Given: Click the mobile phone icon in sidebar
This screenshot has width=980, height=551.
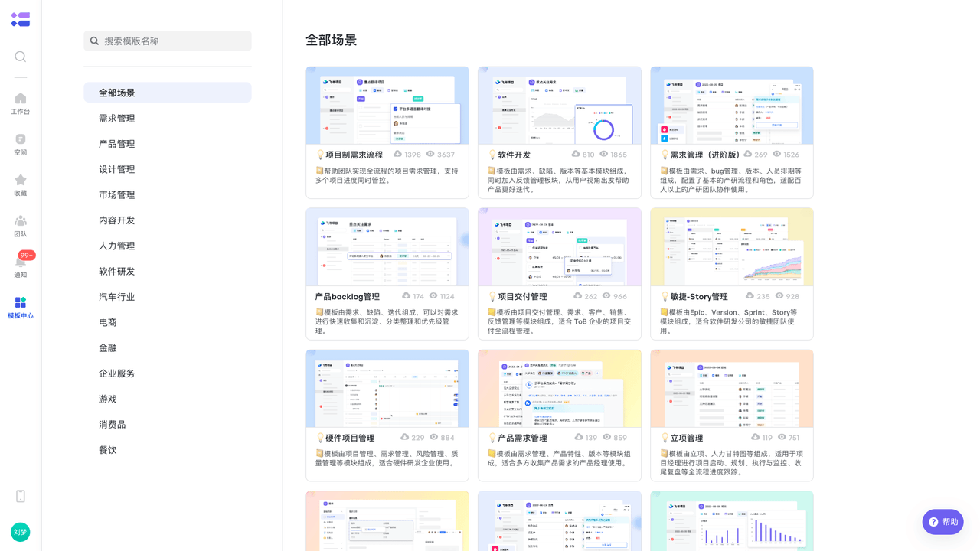Looking at the screenshot, I should pyautogui.click(x=21, y=496).
